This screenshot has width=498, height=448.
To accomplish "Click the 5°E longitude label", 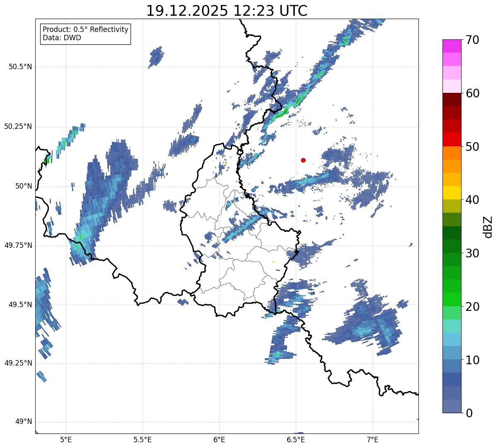I will point(66,439).
